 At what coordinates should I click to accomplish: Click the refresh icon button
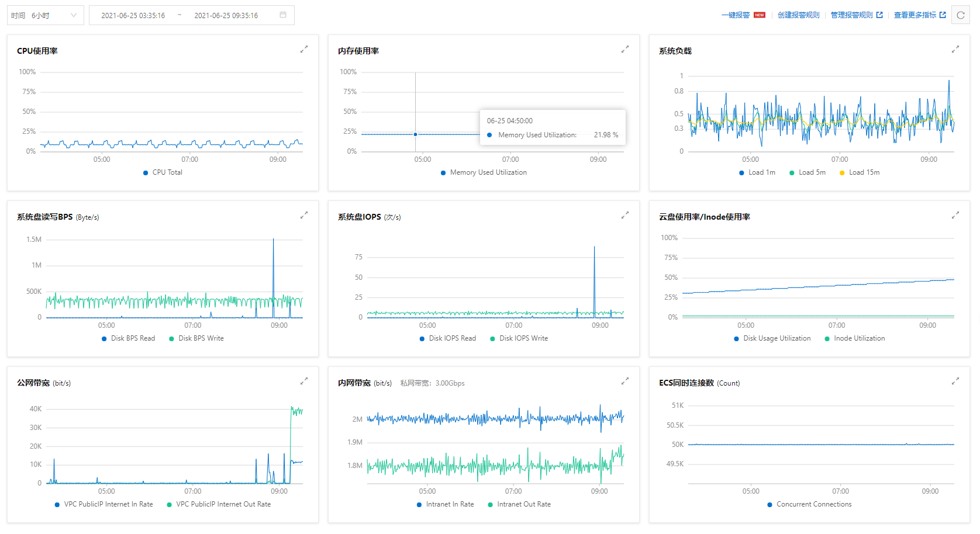tap(961, 15)
